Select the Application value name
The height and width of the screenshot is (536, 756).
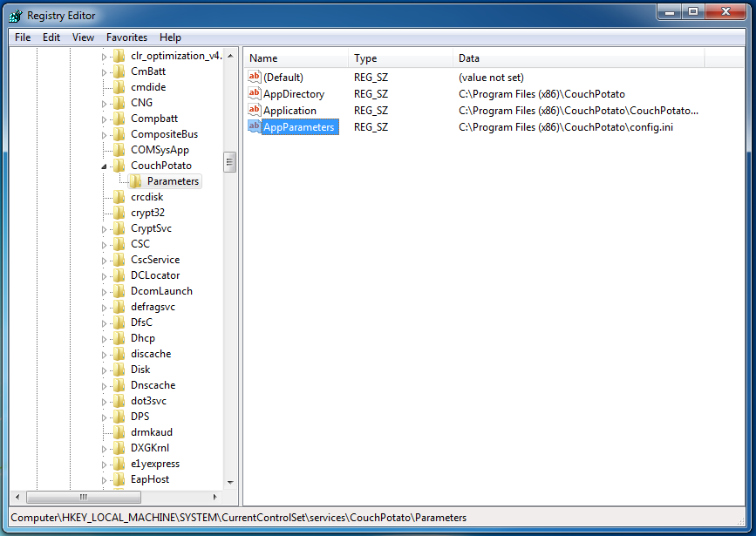tap(289, 111)
